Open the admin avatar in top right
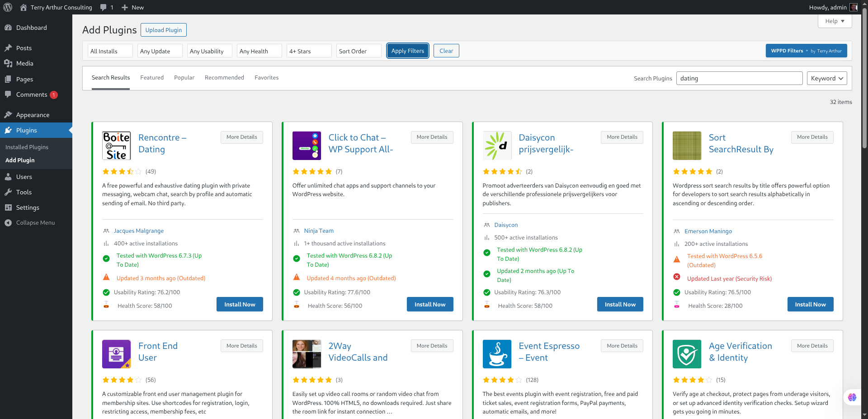This screenshot has width=868, height=419. 854,7
